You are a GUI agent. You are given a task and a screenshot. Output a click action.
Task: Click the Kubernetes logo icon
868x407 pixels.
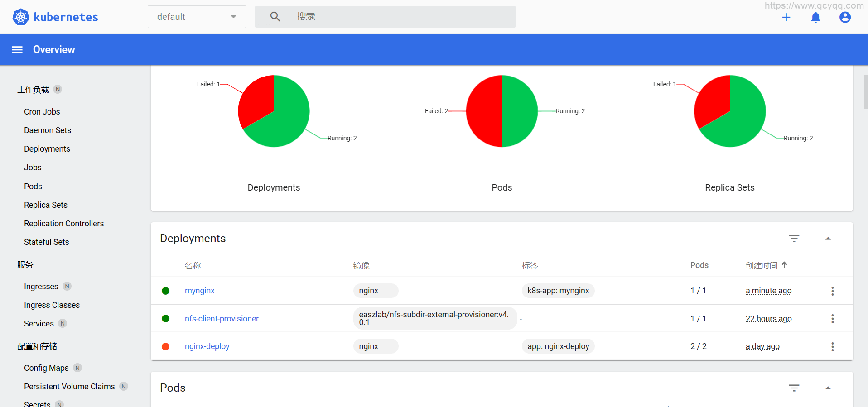(x=21, y=17)
